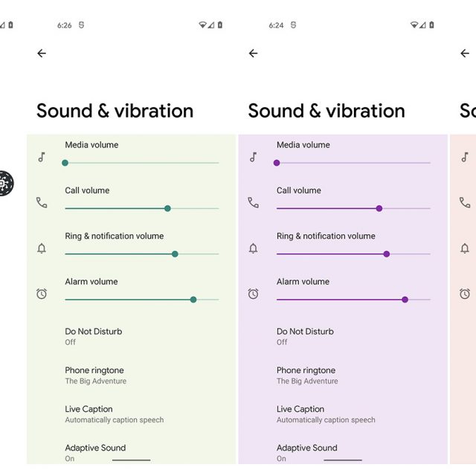Click the phone icon on green screen
Viewport: 476px width, 476px height.
(x=42, y=202)
